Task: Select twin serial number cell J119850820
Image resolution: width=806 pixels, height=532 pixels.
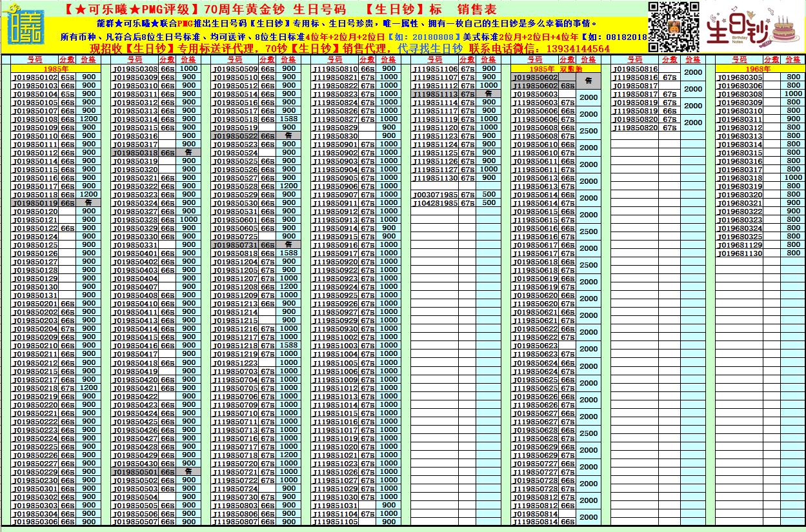Action: (635, 128)
